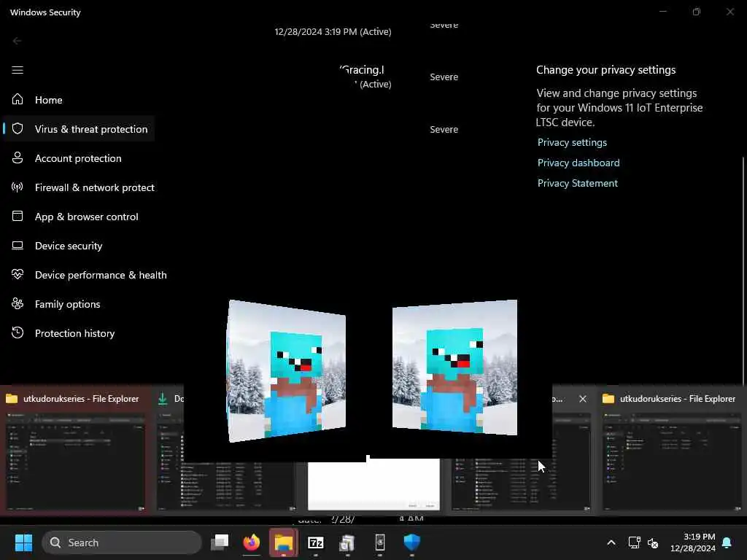This screenshot has width=747, height=560.
Task: Click the App & browser control window icon
Action: pyautogui.click(x=18, y=216)
